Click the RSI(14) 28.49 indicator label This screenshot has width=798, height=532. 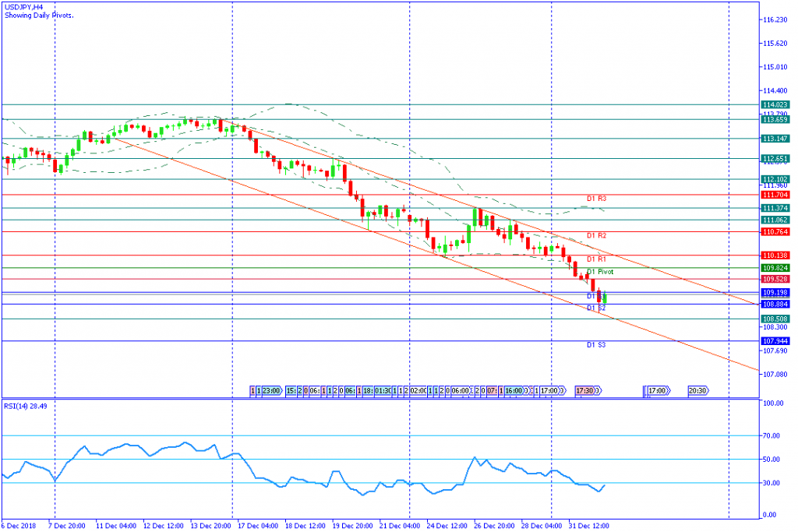(x=26, y=407)
